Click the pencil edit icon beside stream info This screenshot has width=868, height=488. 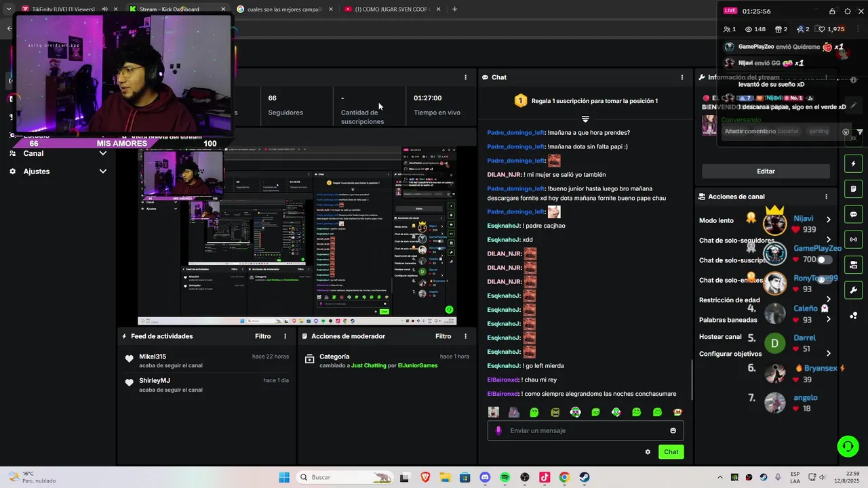point(853,105)
